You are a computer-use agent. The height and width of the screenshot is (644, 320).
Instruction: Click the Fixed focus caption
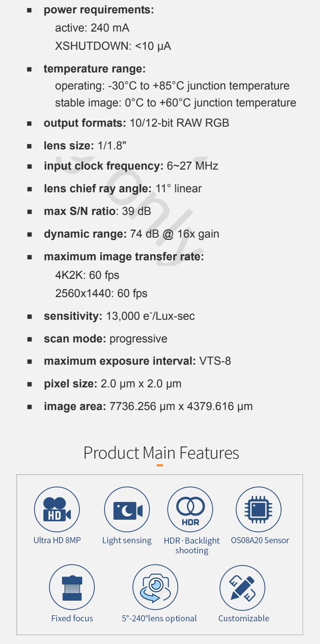[x=72, y=618]
